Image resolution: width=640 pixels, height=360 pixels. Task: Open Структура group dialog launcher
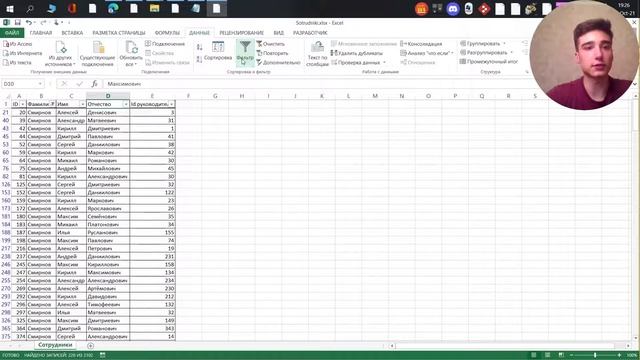coord(527,72)
